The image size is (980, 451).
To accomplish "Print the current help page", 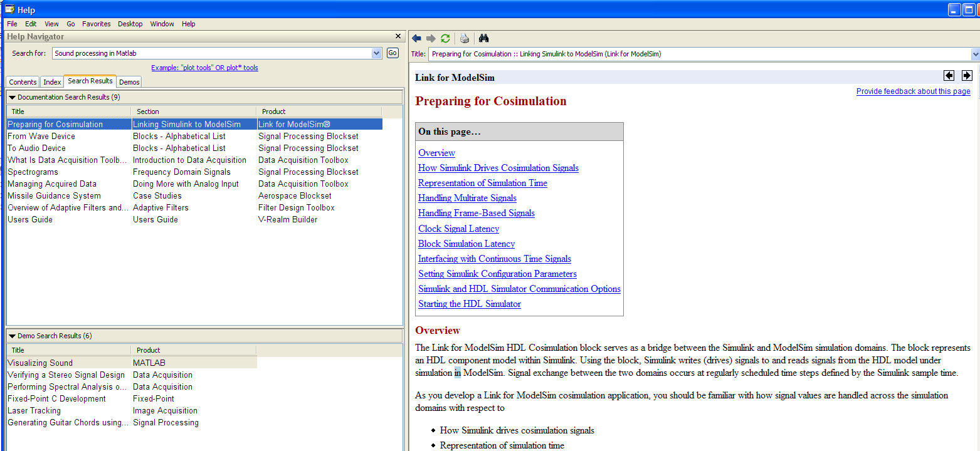I will [464, 38].
